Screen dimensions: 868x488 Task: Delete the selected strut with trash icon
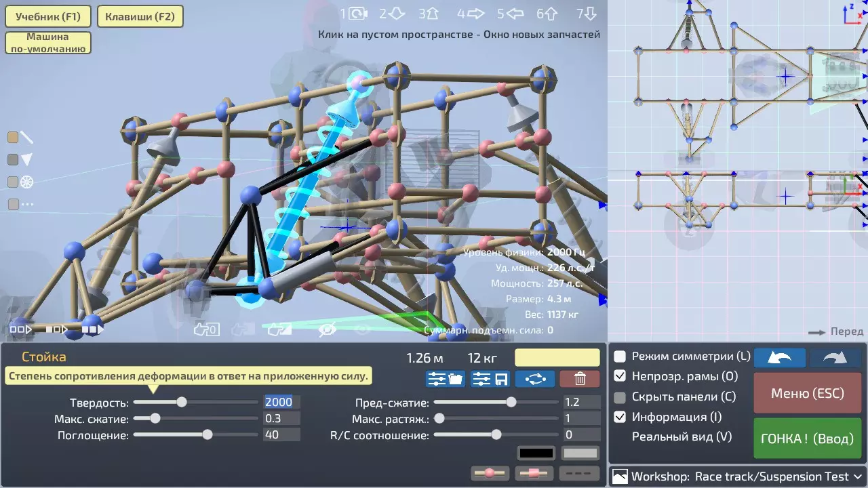tap(580, 379)
